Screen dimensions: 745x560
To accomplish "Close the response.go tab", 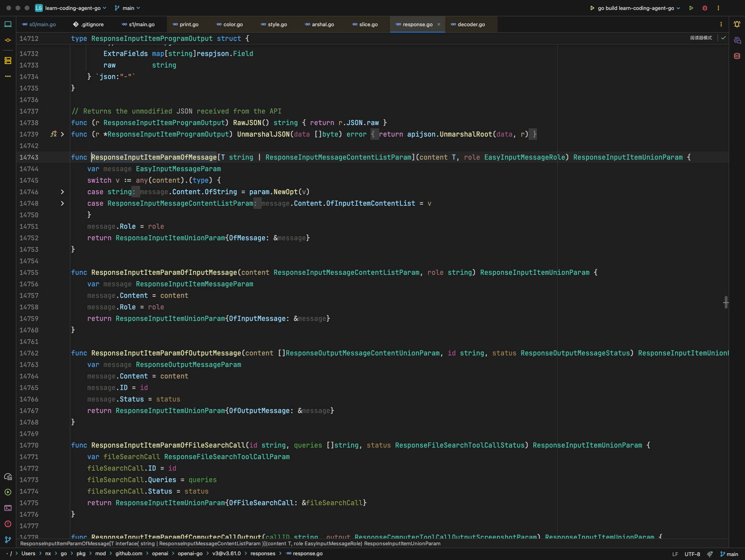I will (439, 24).
